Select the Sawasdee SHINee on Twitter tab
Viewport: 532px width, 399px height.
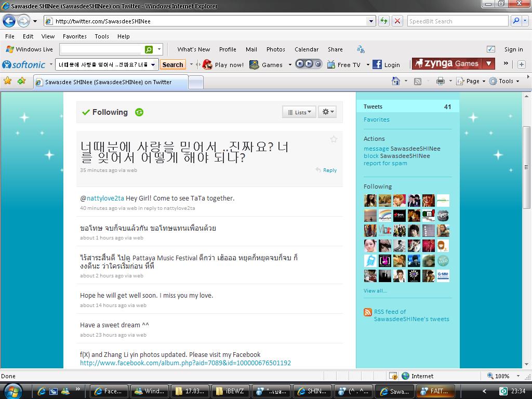[111, 82]
